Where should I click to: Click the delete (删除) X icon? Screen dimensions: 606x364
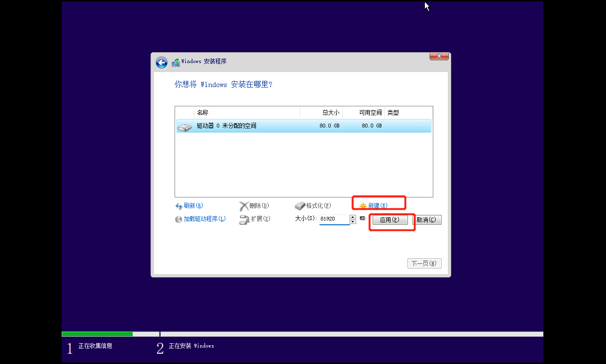(x=244, y=206)
